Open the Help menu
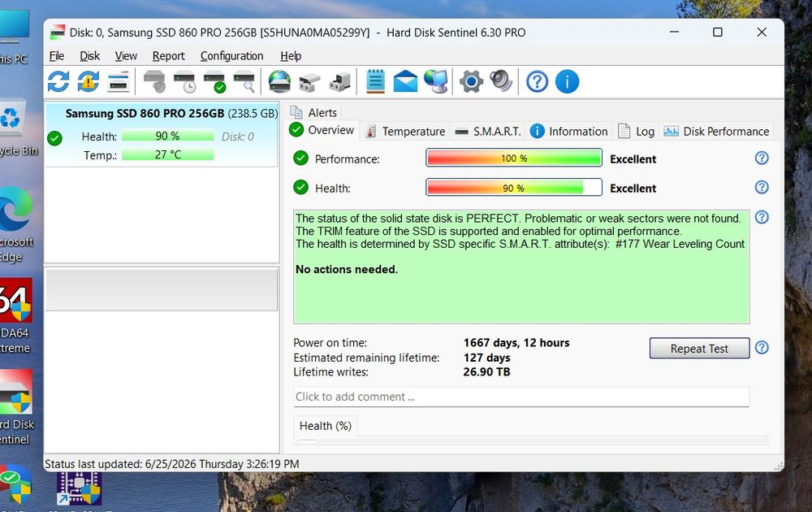 click(291, 56)
